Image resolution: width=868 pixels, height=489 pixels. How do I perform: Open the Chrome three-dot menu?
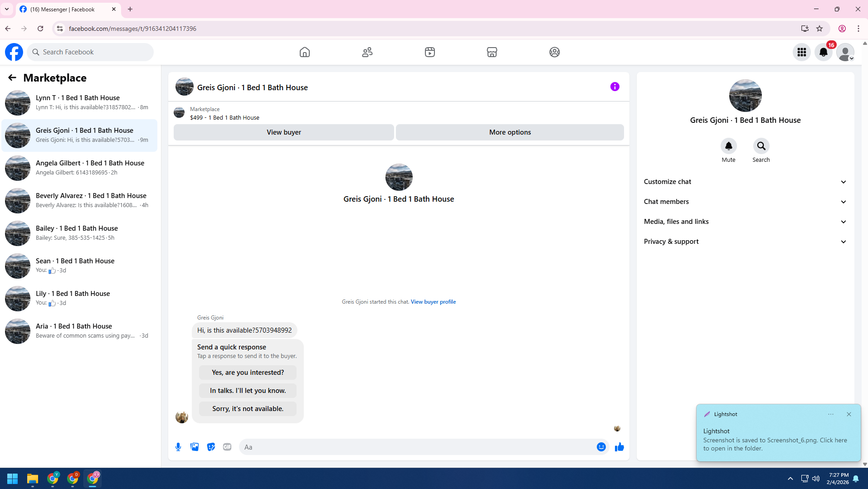(x=858, y=29)
